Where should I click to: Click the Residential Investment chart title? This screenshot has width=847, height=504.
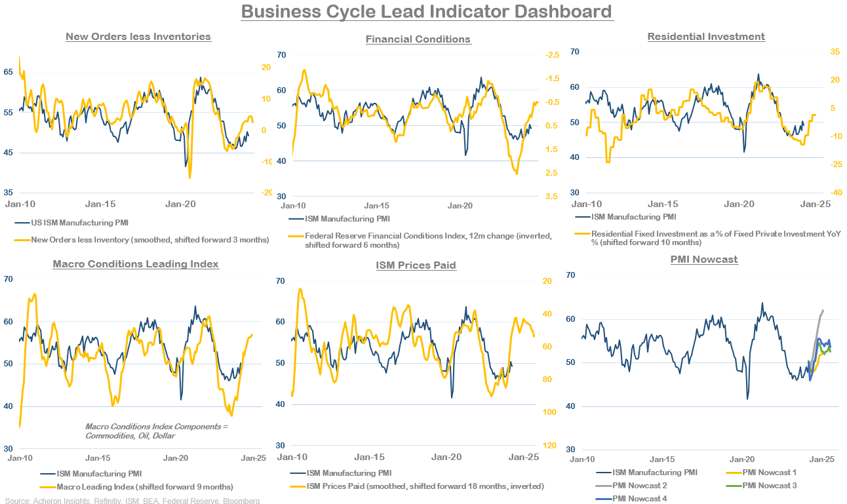click(706, 37)
